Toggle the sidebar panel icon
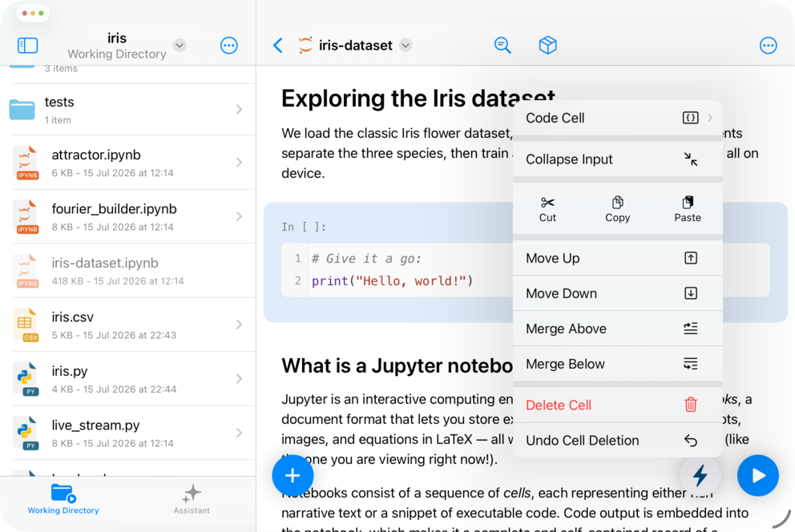 coord(27,46)
